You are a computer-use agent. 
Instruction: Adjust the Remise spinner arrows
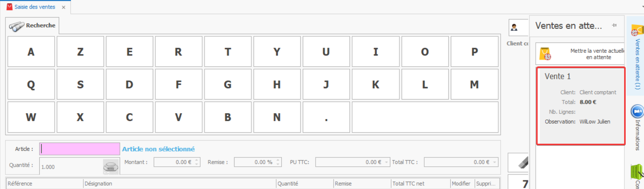pos(278,162)
